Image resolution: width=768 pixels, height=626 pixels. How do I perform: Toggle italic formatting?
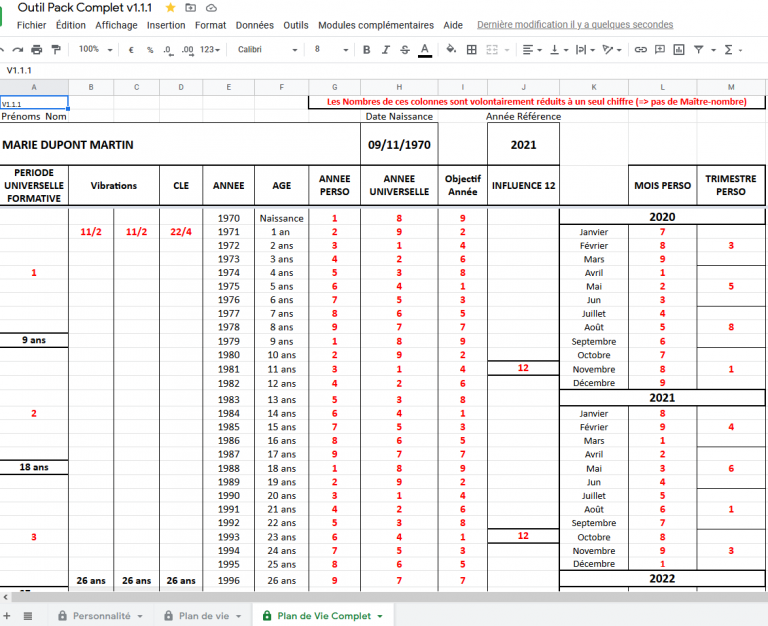pos(385,49)
